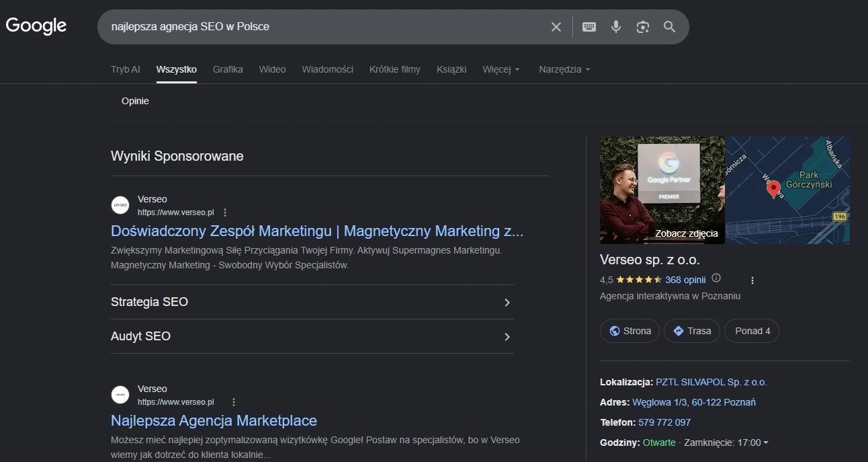Open the Wideo tab

pyautogui.click(x=272, y=69)
